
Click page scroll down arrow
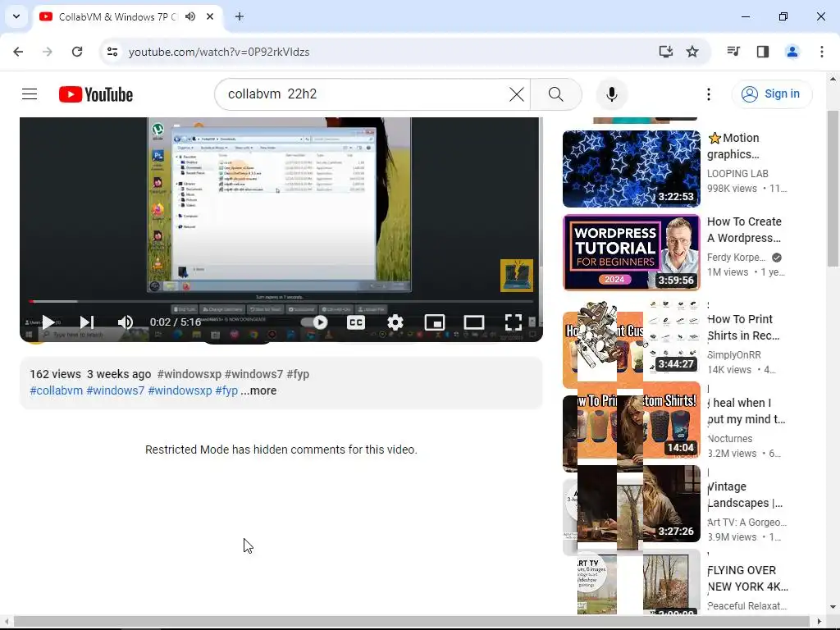[833, 607]
